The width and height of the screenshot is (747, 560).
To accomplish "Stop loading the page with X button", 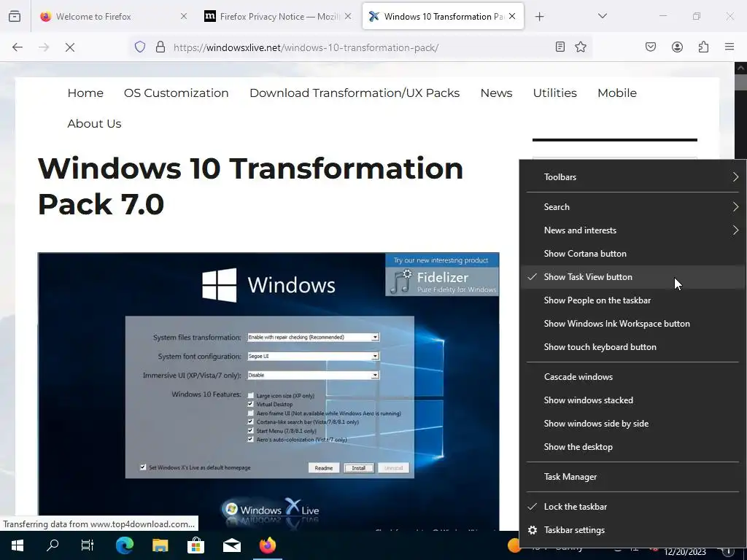I will 70,47.
